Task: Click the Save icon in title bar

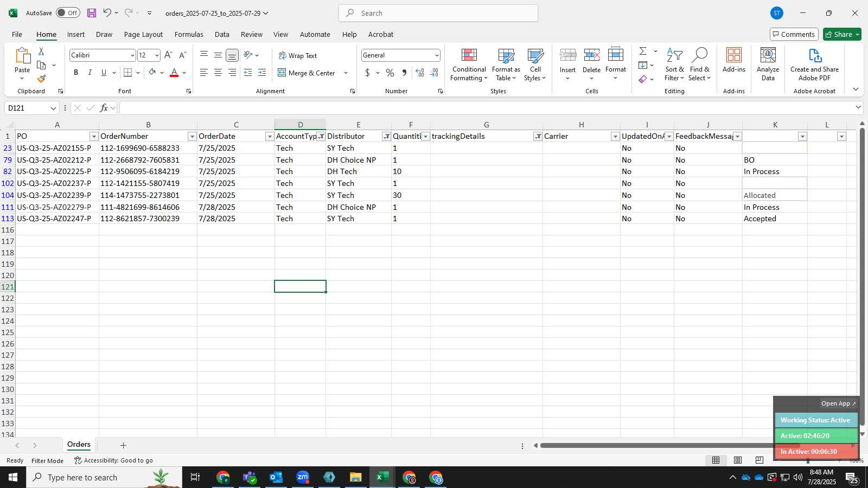Action: point(92,13)
